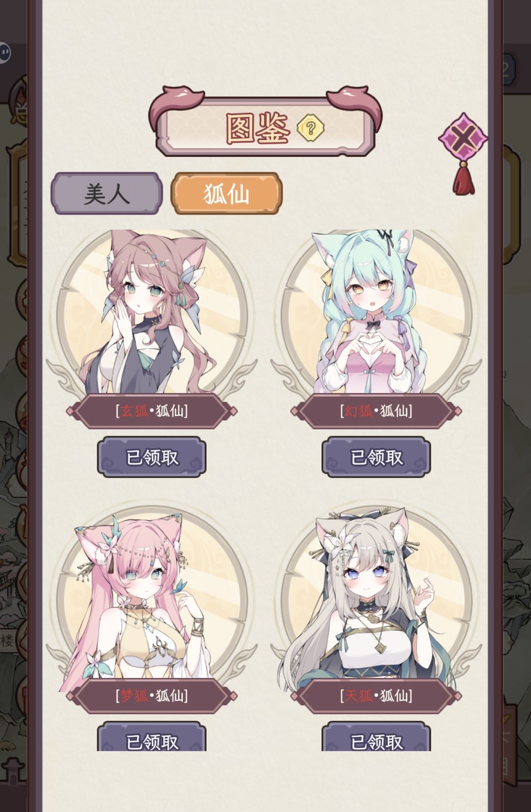The image size is (531, 812).
Task: Tap the 楼 label on left background
Action: [7, 640]
